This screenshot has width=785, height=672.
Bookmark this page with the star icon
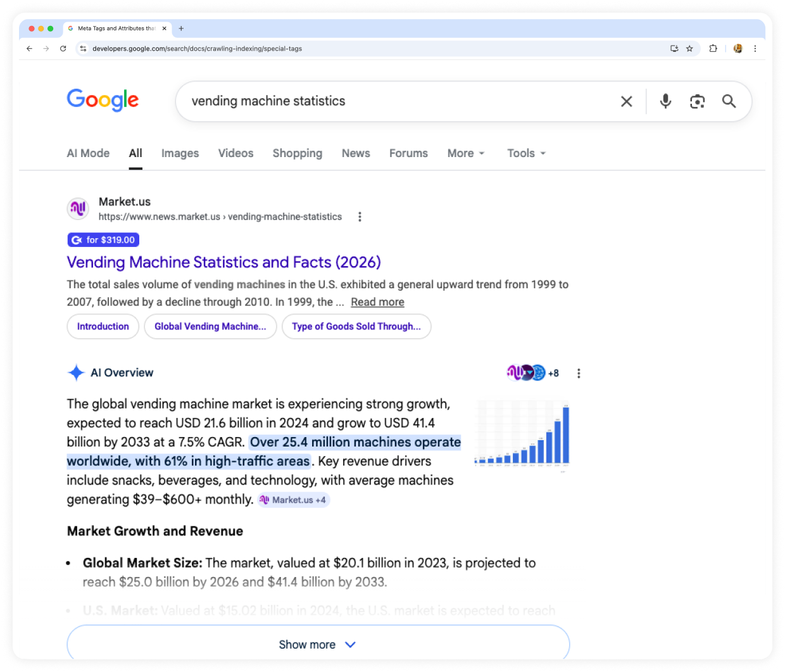point(689,49)
